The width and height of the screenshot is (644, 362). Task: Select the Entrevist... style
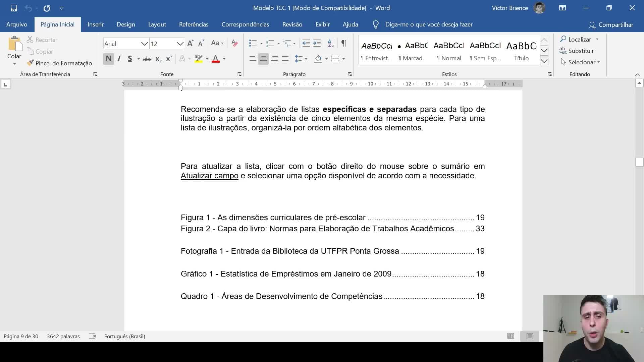(x=376, y=51)
